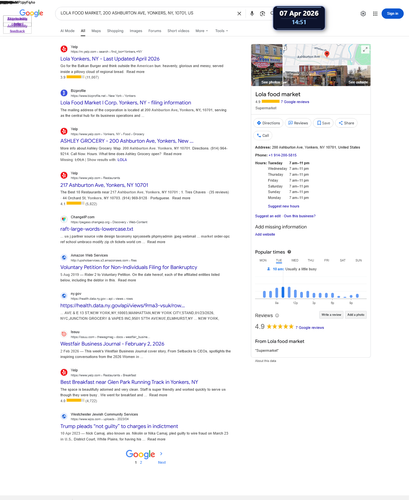Clear the search box with the X icon

click(x=239, y=14)
